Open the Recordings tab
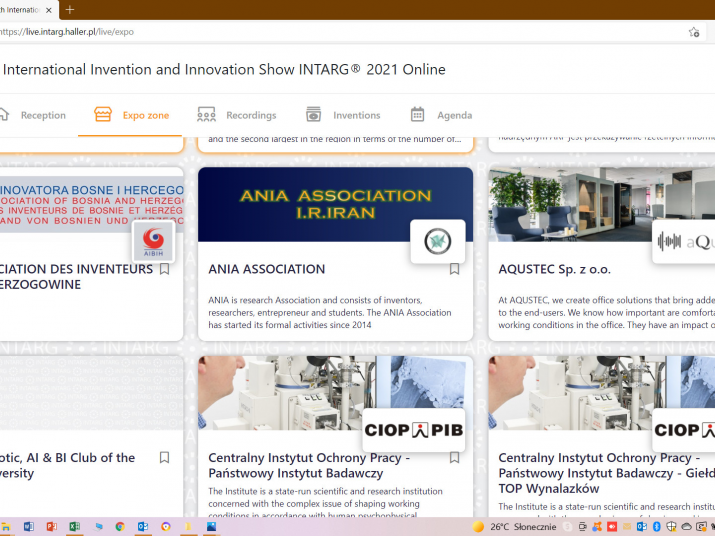Viewport: 715px width, 536px height. coord(237,115)
